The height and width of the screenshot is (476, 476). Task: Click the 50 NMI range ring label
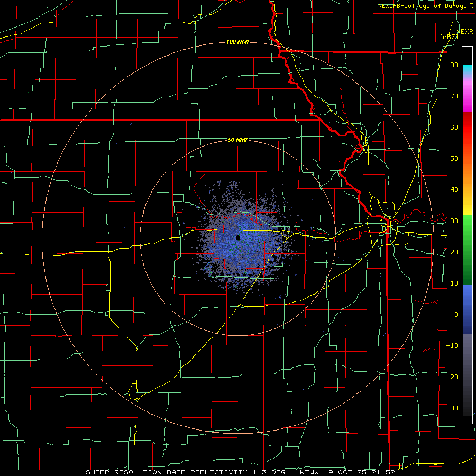tap(237, 140)
